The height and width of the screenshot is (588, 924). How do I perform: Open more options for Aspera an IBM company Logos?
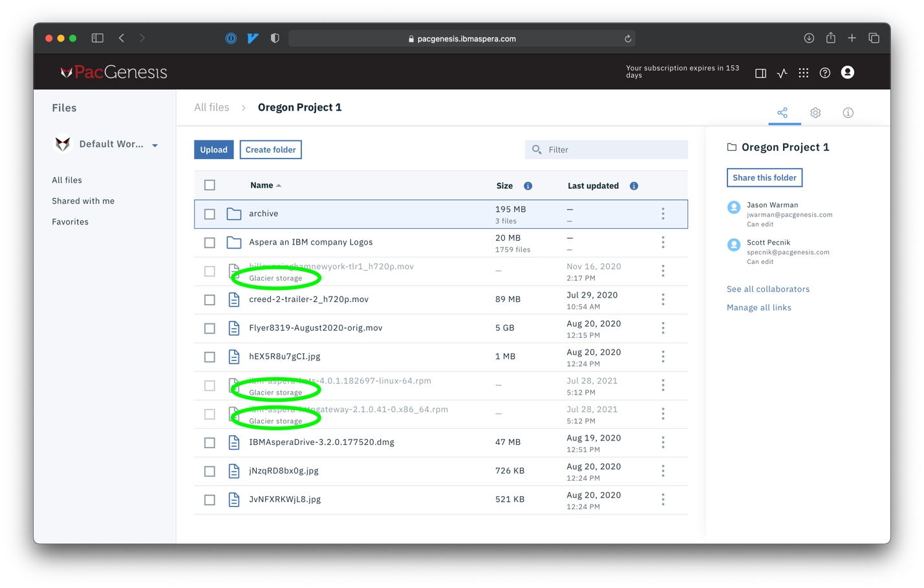point(663,242)
